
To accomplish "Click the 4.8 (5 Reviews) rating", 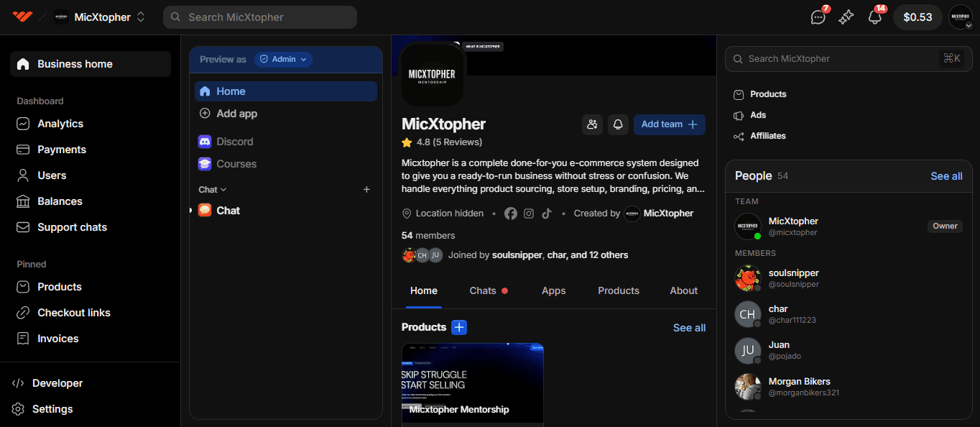I will (x=442, y=142).
